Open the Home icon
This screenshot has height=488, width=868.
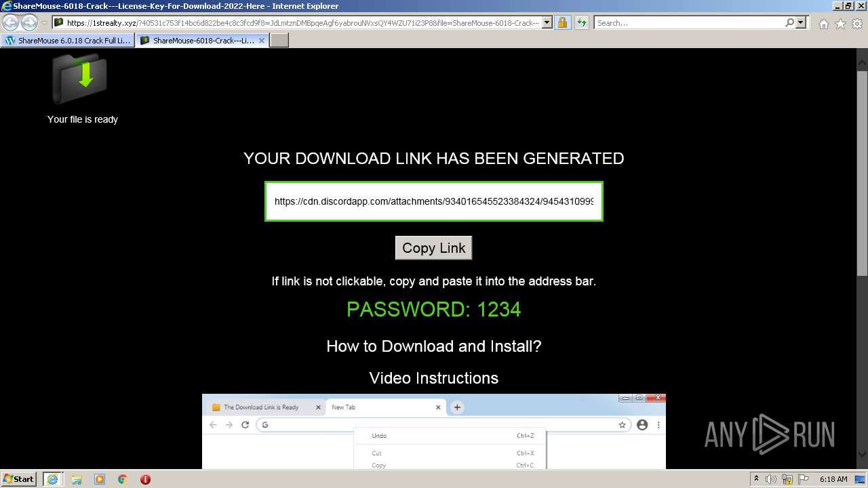(x=823, y=24)
